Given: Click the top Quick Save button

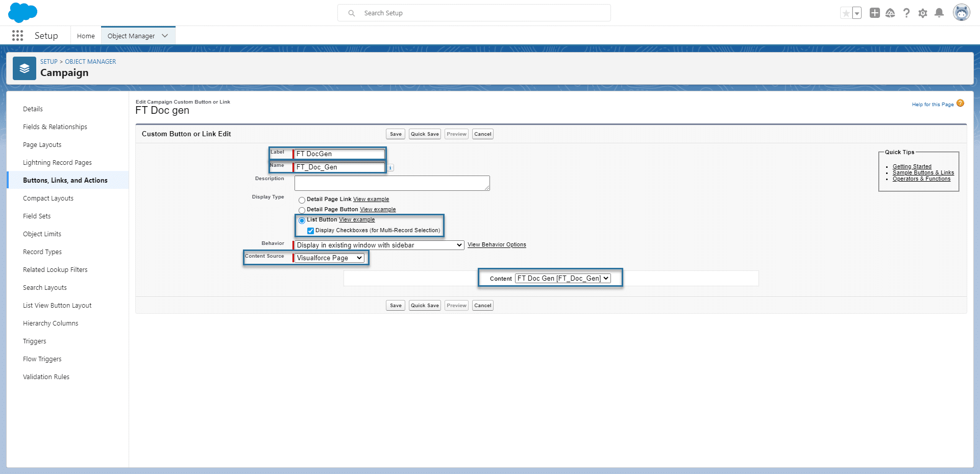Looking at the screenshot, I should click(x=425, y=134).
